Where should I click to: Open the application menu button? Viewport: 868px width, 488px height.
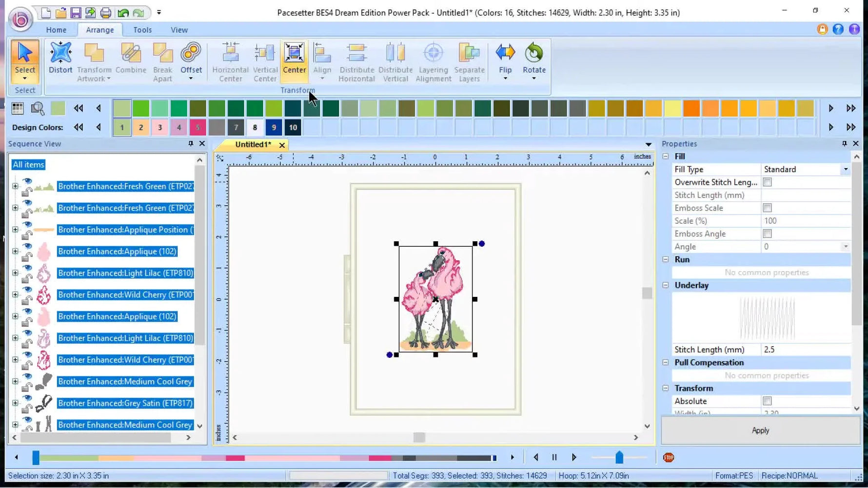[x=20, y=20]
